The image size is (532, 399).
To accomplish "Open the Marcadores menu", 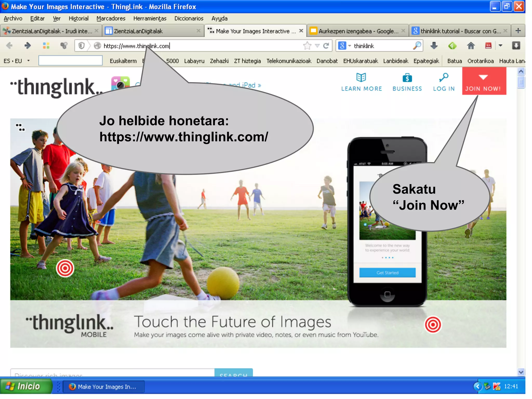I will click(111, 18).
